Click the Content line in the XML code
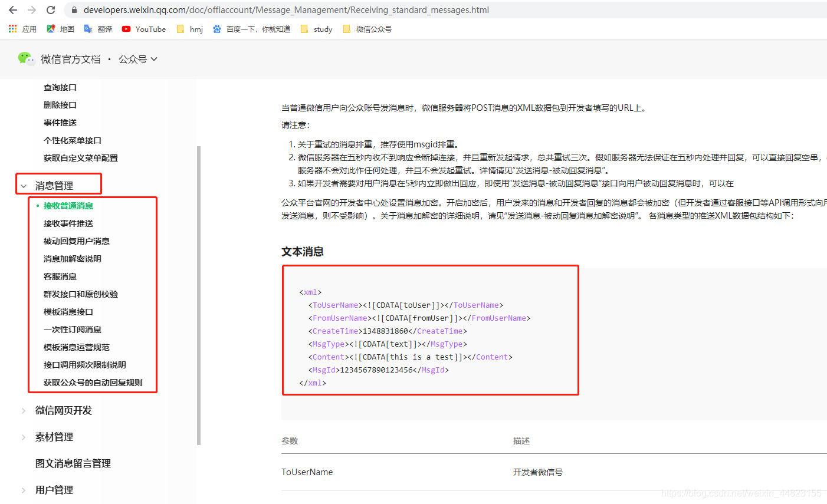 click(x=410, y=357)
